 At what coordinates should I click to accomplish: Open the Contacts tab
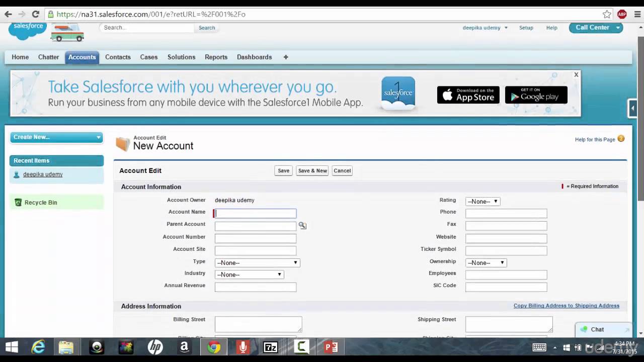point(118,57)
